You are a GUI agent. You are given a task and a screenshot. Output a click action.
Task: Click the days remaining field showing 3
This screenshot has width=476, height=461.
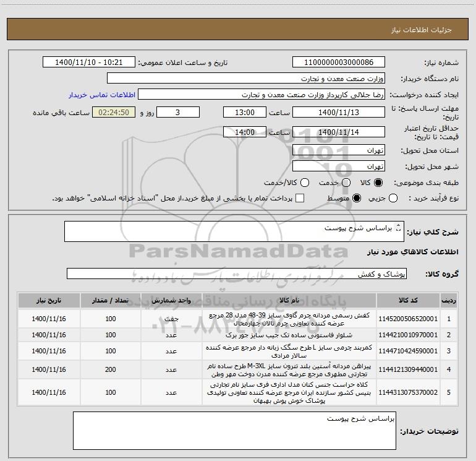point(178,112)
